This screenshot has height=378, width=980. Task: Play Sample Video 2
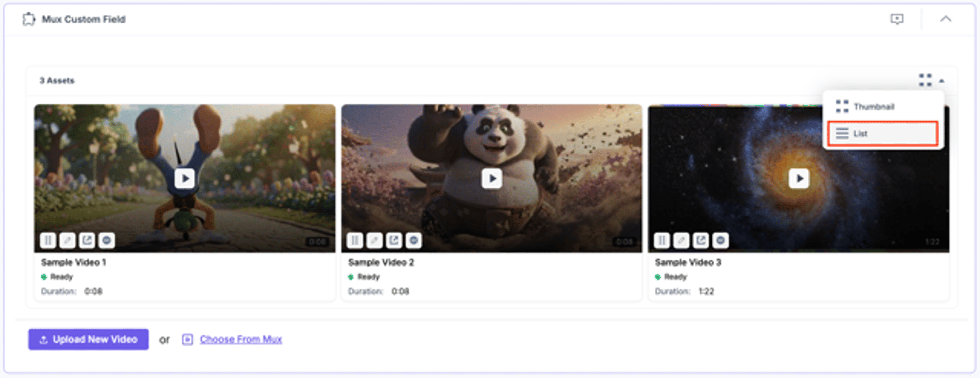492,178
